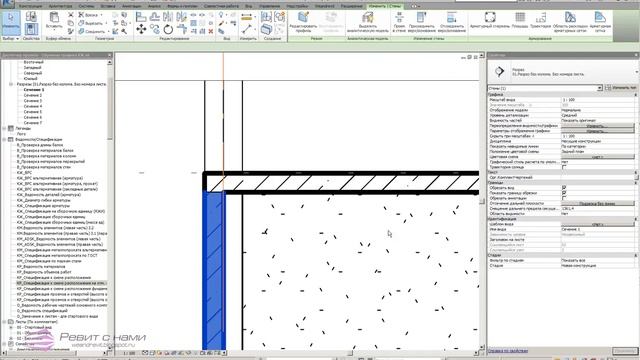Viewport: 640px width, 360px height.
Task: Click Изменить button for Переопределения видимости/графики
Action: 598,126
